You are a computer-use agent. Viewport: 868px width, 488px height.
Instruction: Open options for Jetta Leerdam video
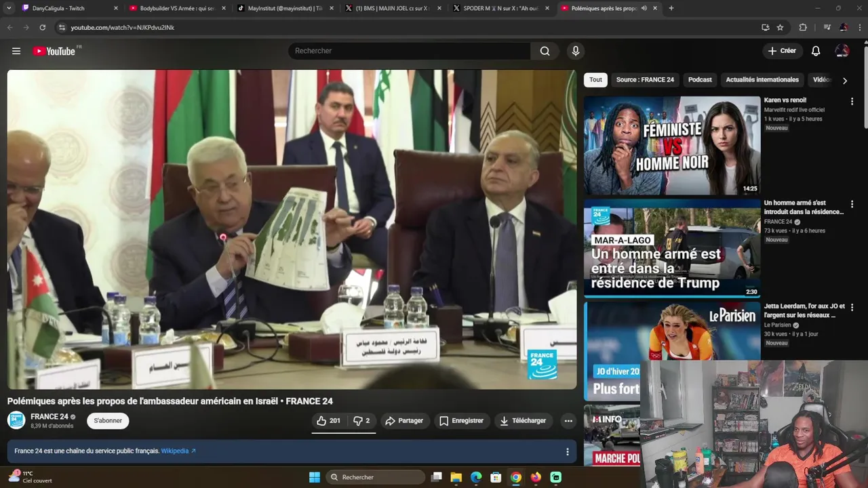(852, 308)
